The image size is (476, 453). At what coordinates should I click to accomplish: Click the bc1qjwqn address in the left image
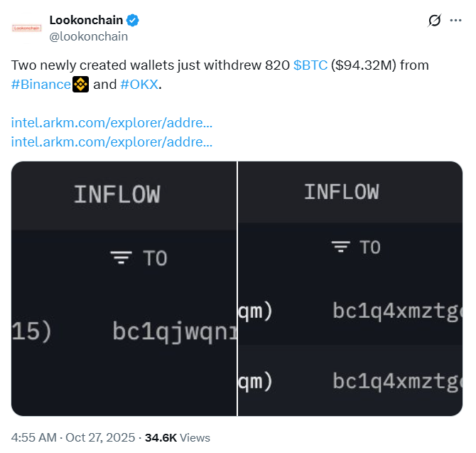[x=174, y=331]
